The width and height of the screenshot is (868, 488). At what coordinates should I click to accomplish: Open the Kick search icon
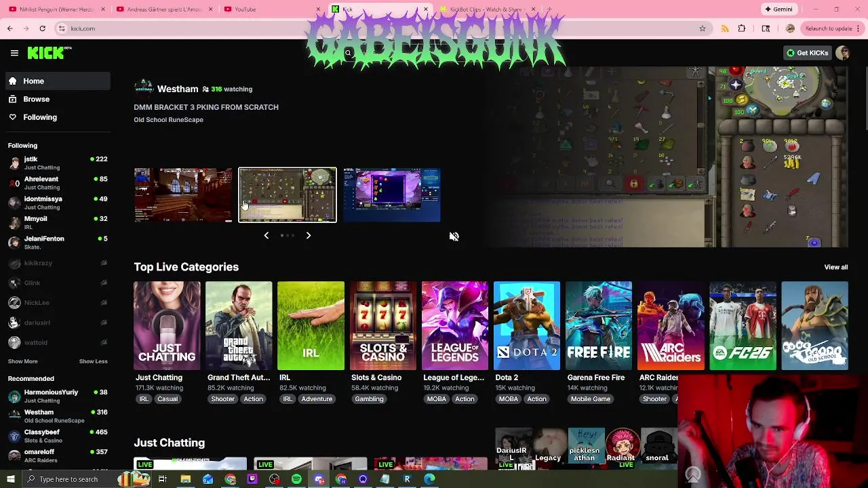click(x=348, y=53)
